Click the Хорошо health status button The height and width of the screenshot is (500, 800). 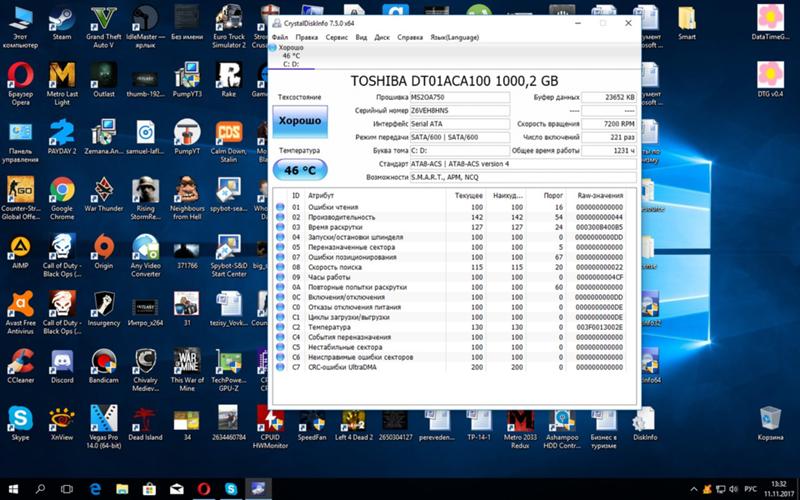pyautogui.click(x=300, y=121)
